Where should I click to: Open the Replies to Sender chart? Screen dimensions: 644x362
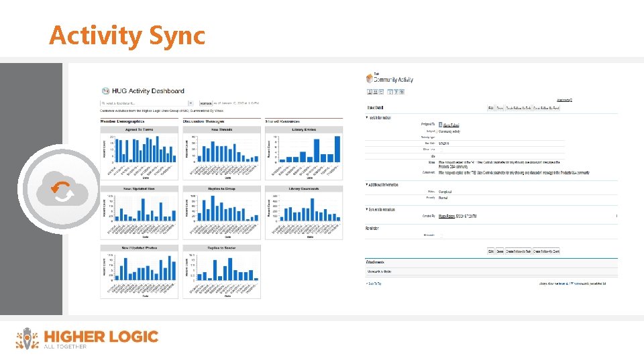click(x=222, y=271)
